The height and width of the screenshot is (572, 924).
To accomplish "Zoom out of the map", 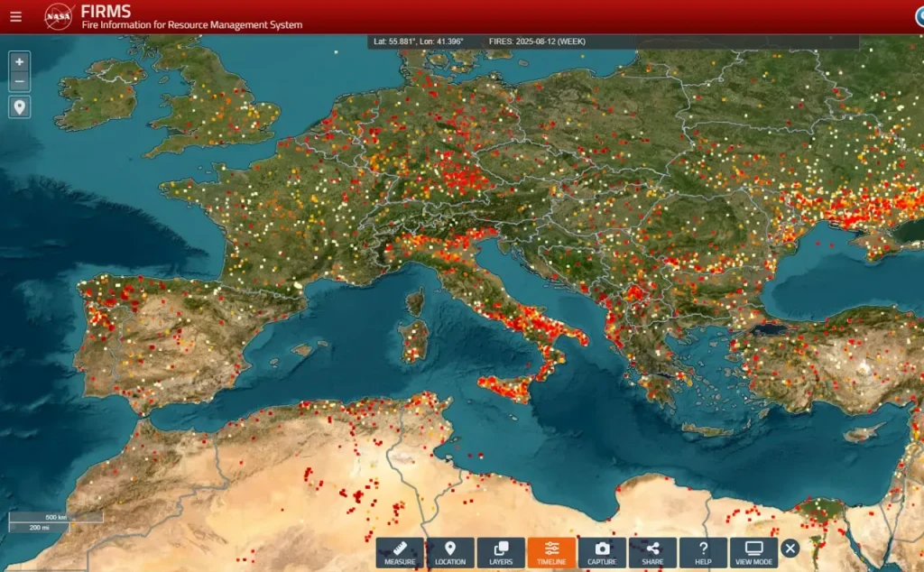I will [20, 83].
